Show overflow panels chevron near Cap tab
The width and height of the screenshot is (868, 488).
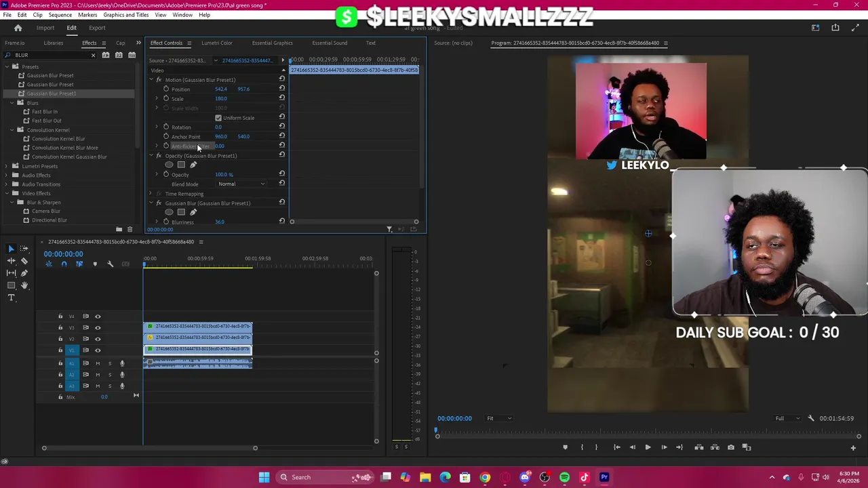[138, 43]
